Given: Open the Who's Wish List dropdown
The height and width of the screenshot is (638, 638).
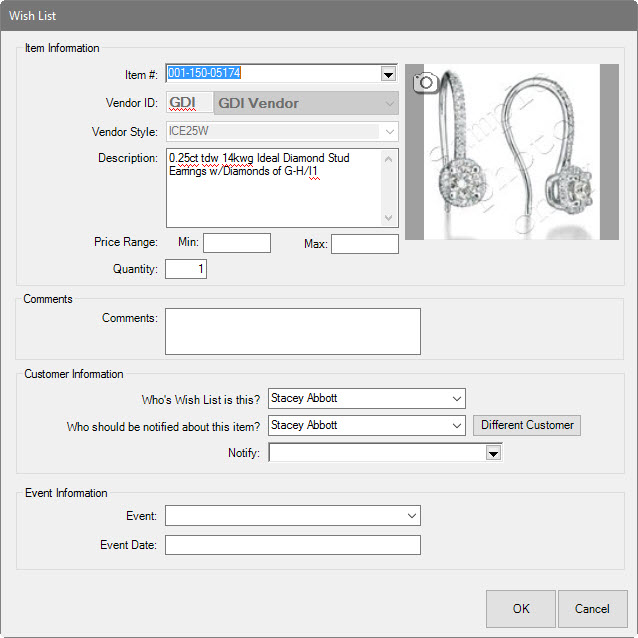Looking at the screenshot, I should tap(456, 399).
